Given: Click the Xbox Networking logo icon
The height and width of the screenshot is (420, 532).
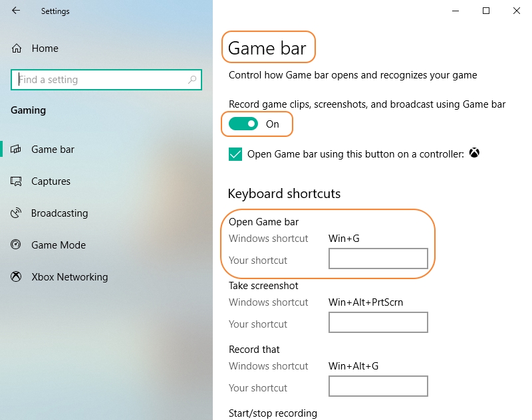Looking at the screenshot, I should 16,276.
